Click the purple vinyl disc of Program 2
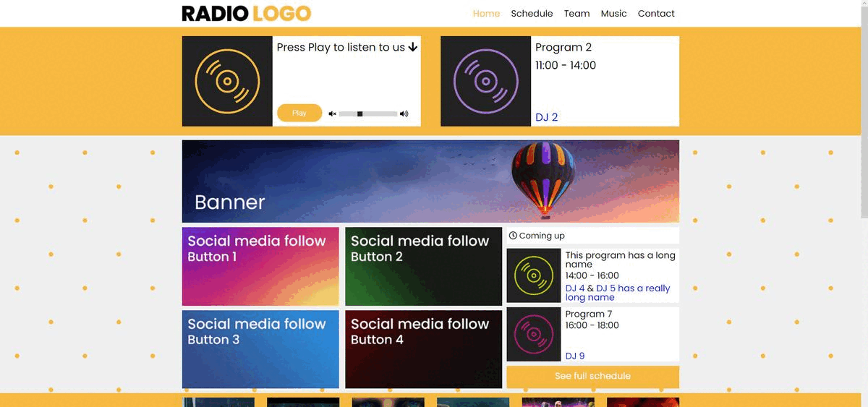The width and height of the screenshot is (868, 407). pos(486,81)
